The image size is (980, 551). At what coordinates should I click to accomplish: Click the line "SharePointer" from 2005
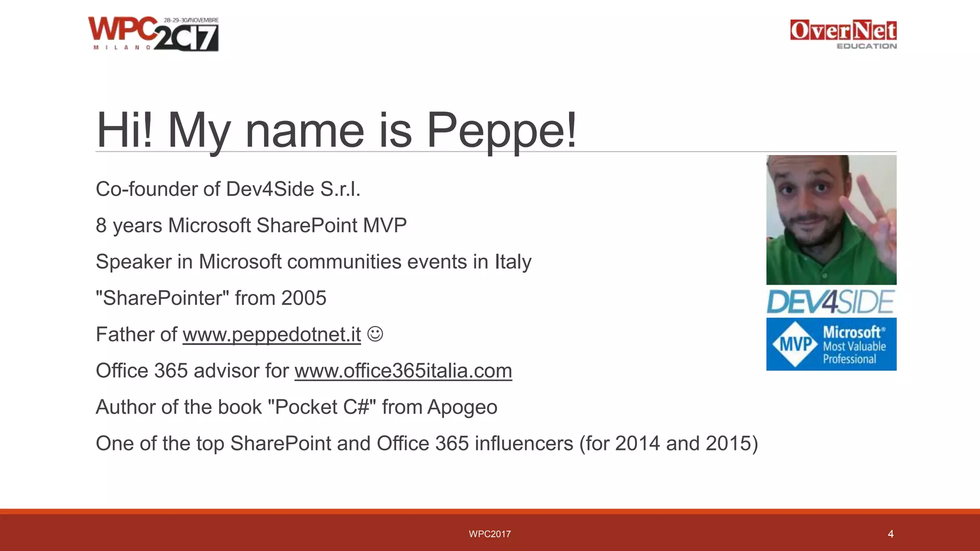click(211, 298)
